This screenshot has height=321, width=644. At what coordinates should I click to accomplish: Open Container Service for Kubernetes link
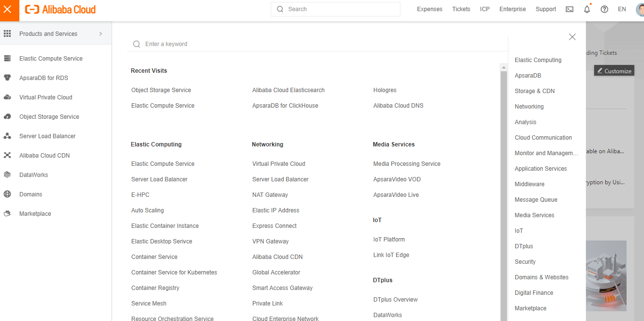pyautogui.click(x=174, y=273)
